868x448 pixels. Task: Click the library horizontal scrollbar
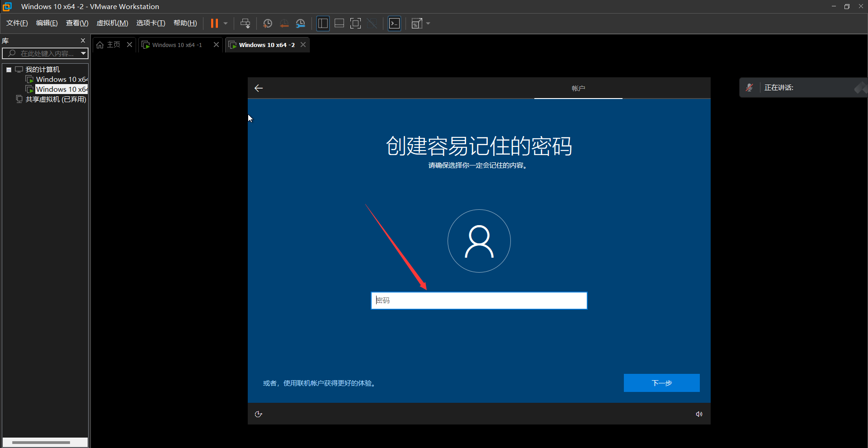(x=41, y=443)
